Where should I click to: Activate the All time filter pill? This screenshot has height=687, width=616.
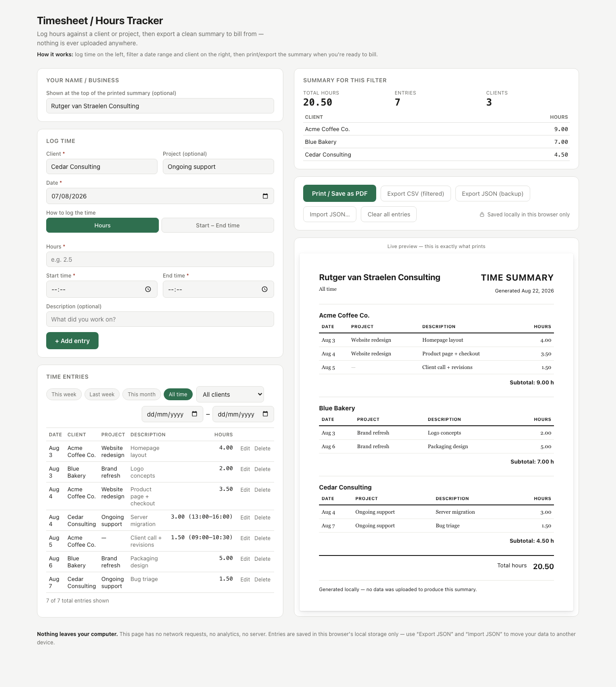(178, 395)
